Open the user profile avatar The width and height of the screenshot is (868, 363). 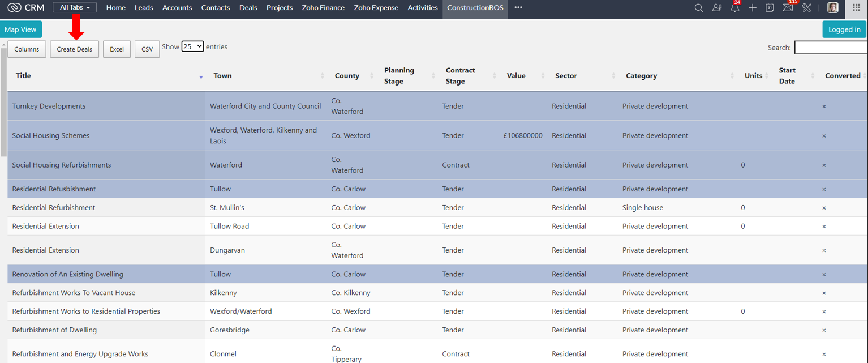click(833, 8)
